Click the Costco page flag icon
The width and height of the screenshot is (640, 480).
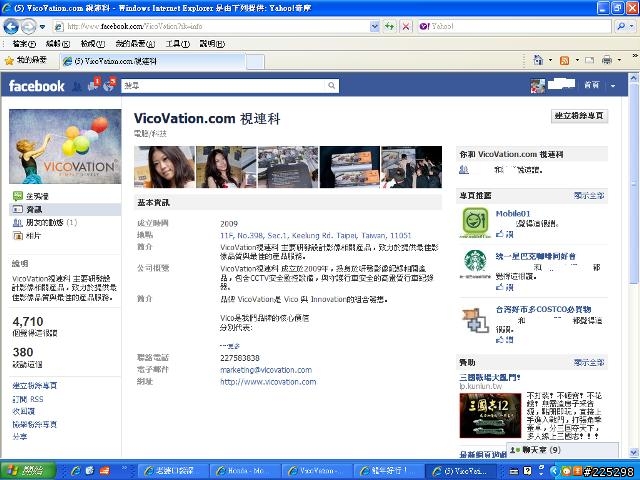[476, 320]
